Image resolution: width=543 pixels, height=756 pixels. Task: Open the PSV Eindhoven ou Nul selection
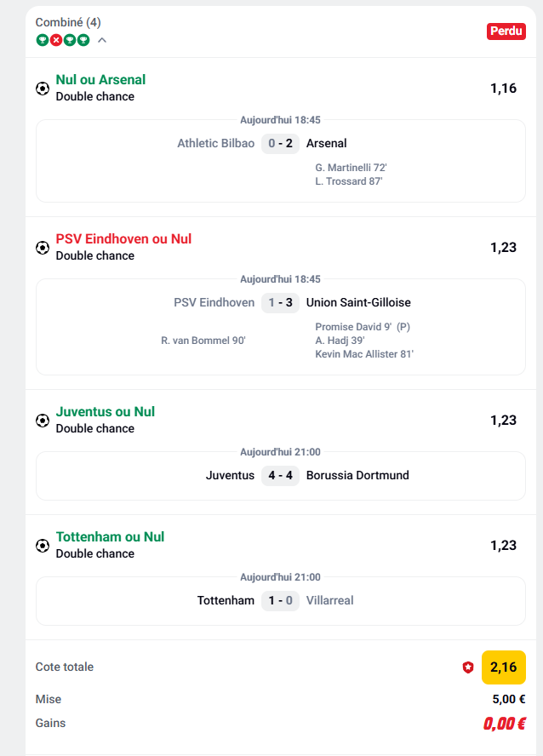[x=123, y=239]
